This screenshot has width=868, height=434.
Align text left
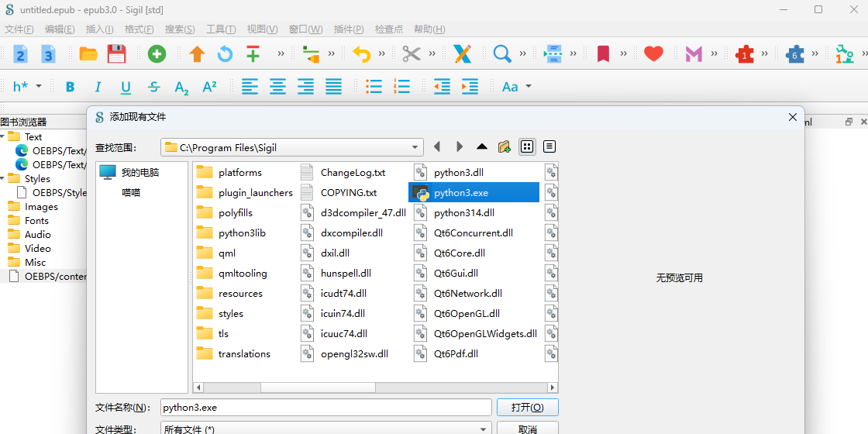[x=250, y=86]
